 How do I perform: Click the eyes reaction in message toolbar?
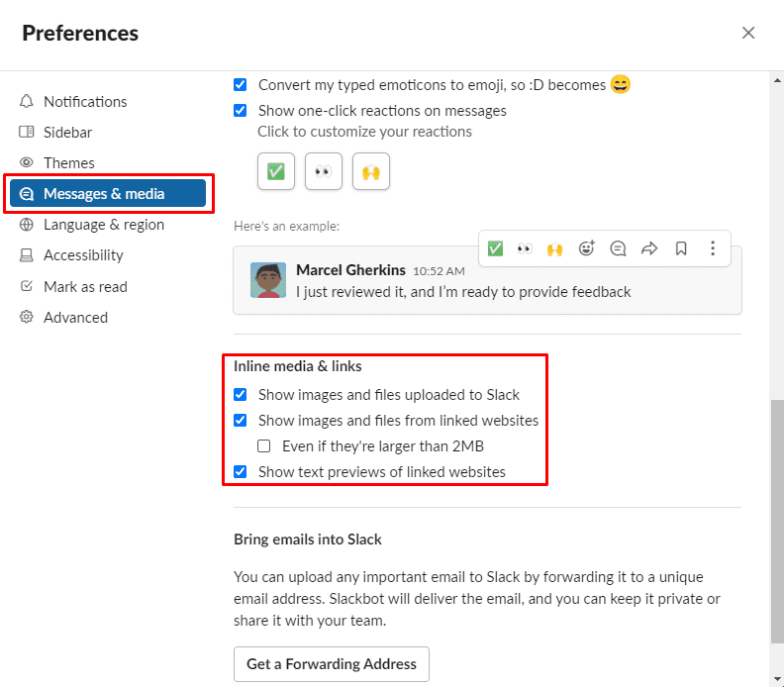(525, 248)
